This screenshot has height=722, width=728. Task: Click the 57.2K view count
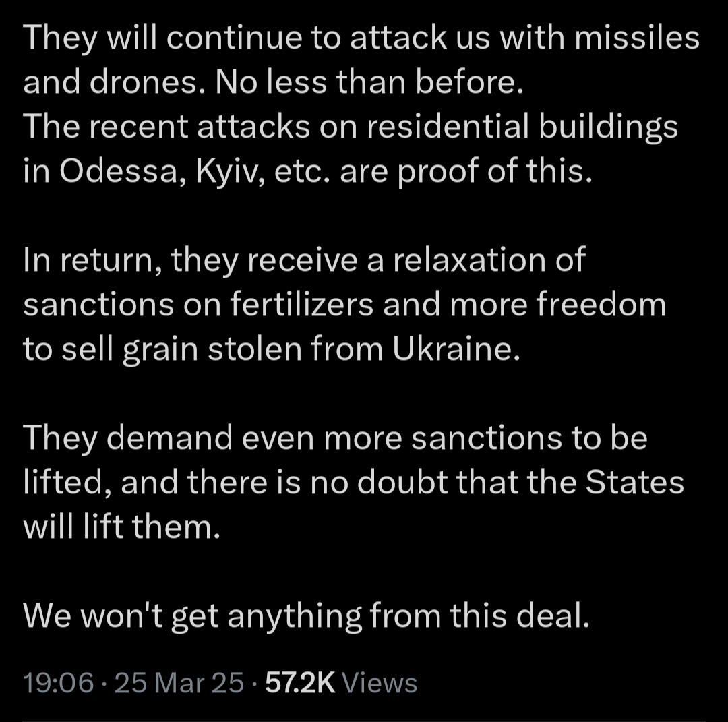coord(300,682)
